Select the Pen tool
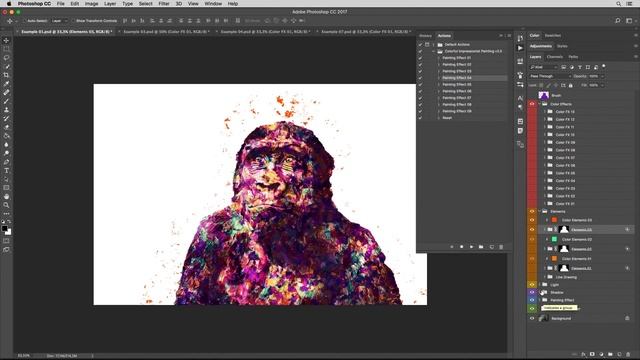The height and width of the screenshot is (360, 640). pos(6,162)
